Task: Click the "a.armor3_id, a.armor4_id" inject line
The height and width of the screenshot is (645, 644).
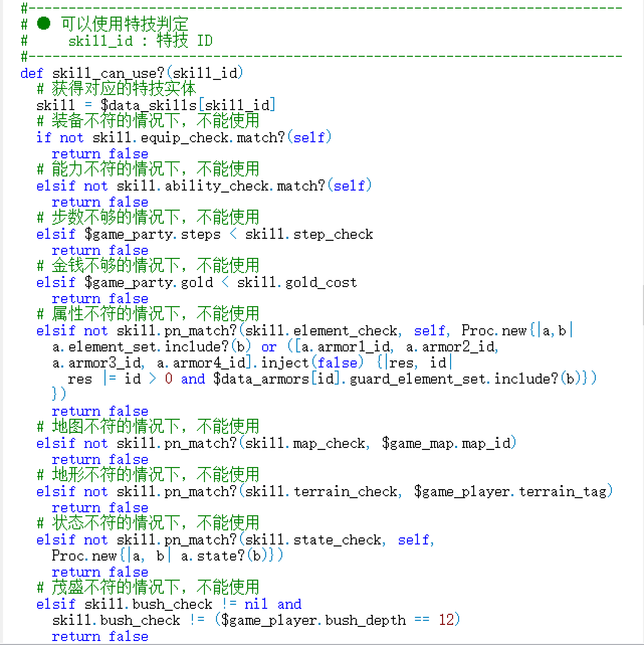Action: tap(253, 362)
